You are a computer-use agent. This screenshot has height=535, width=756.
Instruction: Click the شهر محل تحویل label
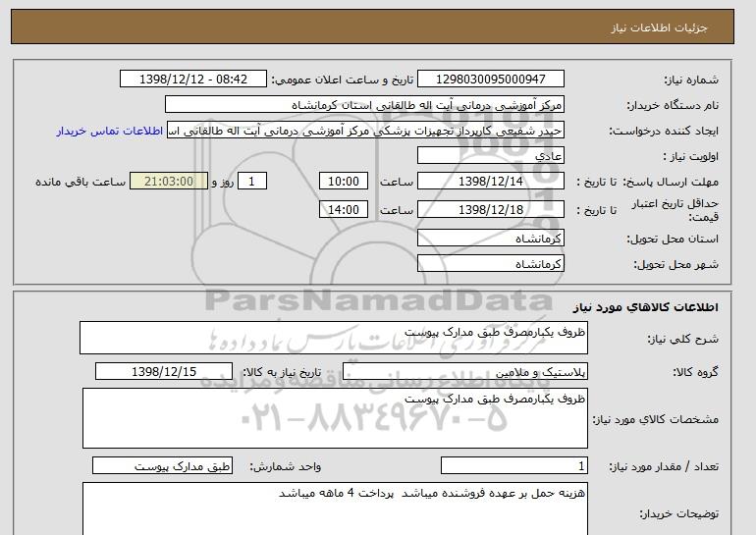[675, 264]
